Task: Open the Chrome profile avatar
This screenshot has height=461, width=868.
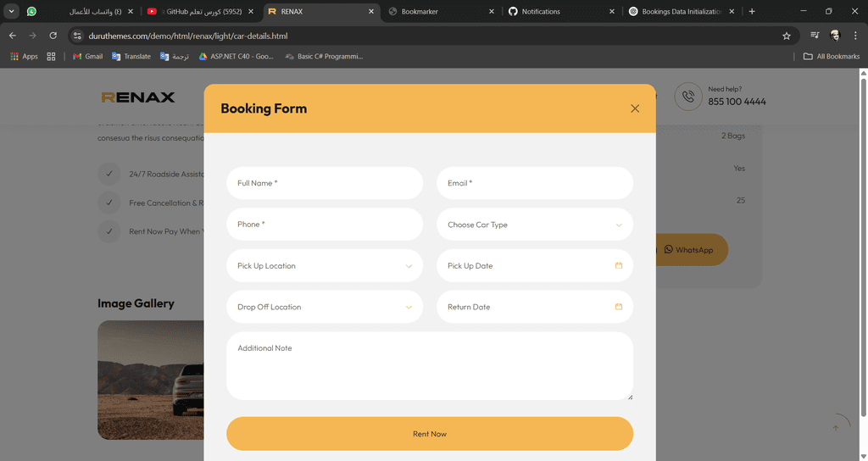Action: [x=835, y=36]
